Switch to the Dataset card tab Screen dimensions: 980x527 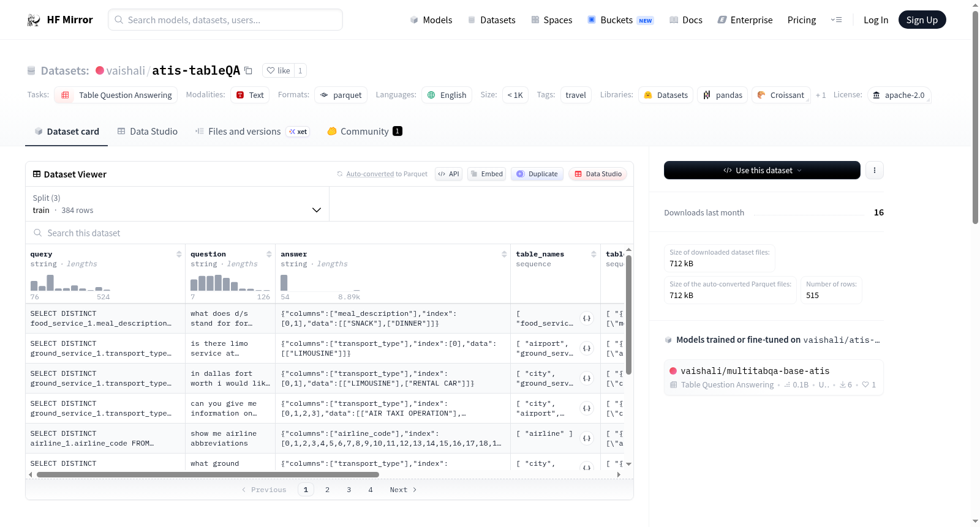click(67, 132)
